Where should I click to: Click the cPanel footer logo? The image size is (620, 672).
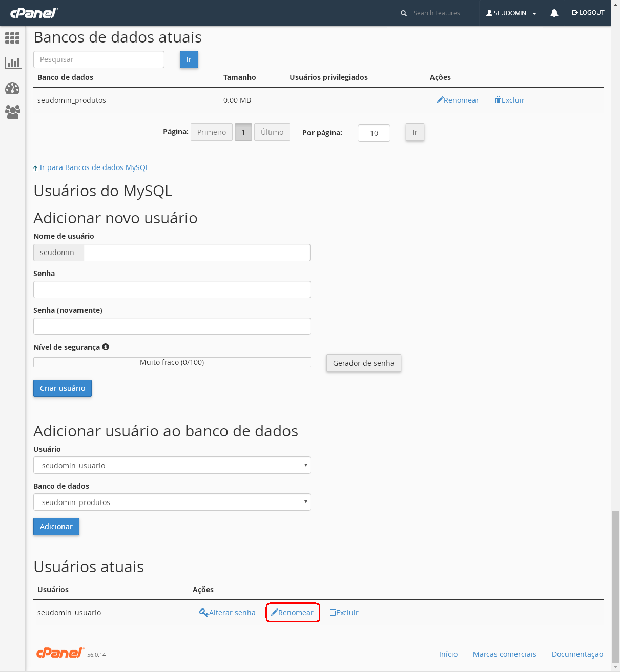60,653
